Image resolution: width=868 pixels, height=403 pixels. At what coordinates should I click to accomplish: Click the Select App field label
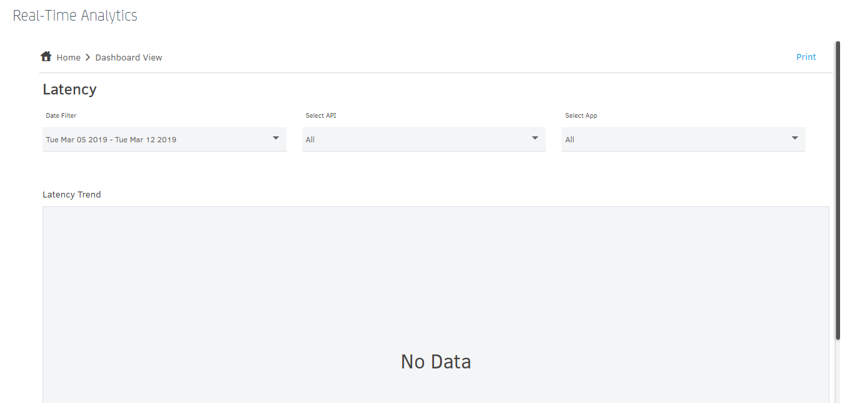point(582,116)
